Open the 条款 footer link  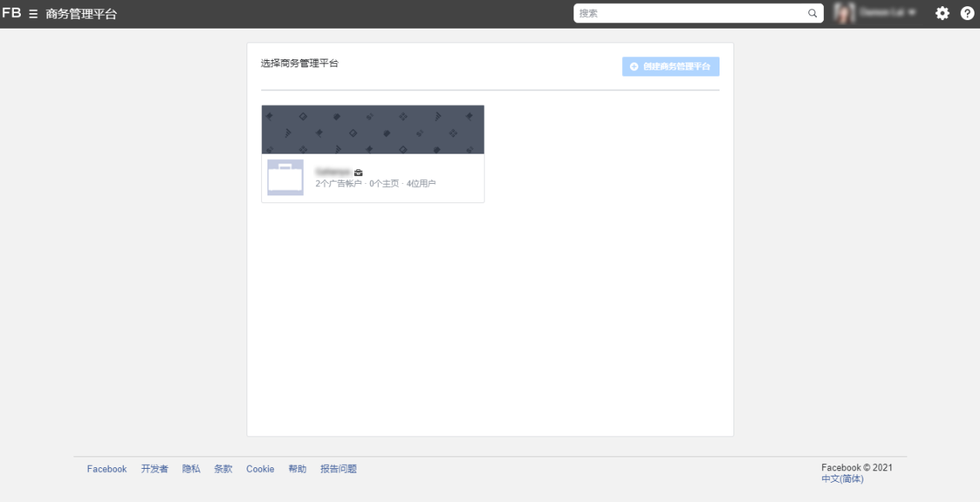click(x=223, y=469)
